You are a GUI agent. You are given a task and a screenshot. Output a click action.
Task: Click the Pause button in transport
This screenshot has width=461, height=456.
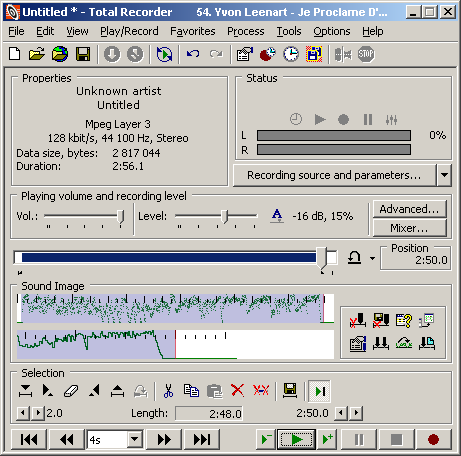tap(359, 439)
